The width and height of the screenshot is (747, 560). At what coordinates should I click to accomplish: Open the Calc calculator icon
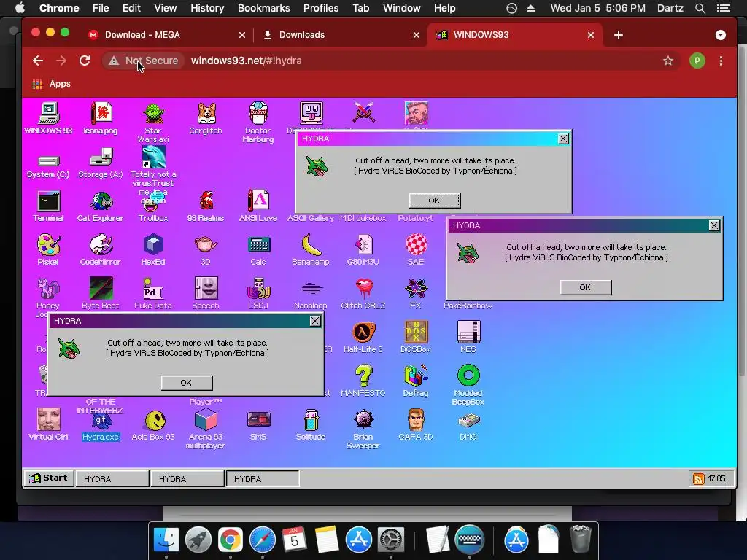[x=259, y=250]
